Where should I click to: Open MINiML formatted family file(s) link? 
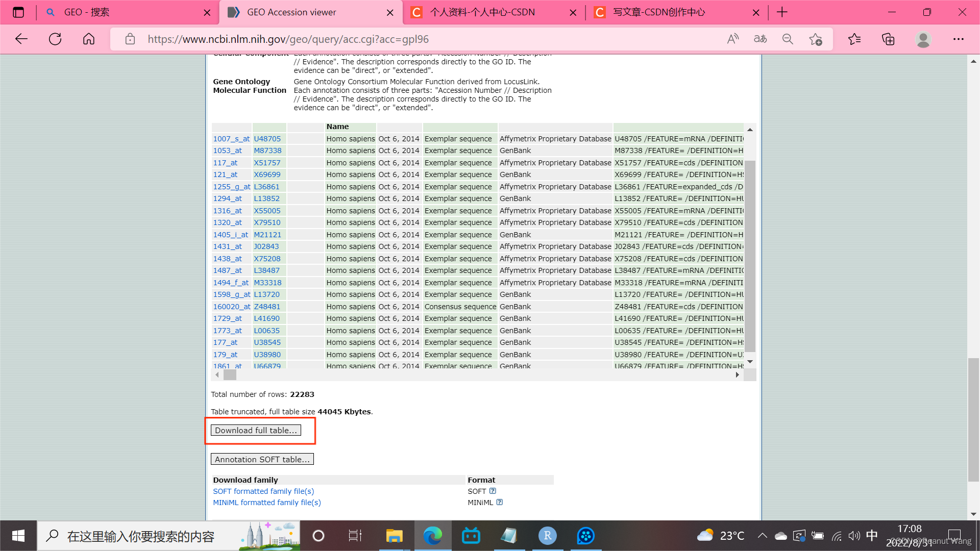pyautogui.click(x=266, y=503)
